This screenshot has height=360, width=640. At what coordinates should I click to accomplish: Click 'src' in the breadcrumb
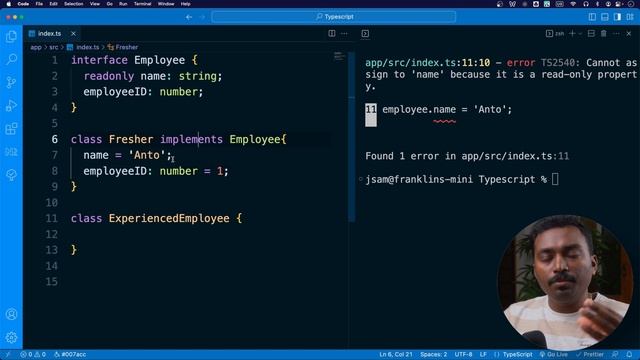point(53,47)
